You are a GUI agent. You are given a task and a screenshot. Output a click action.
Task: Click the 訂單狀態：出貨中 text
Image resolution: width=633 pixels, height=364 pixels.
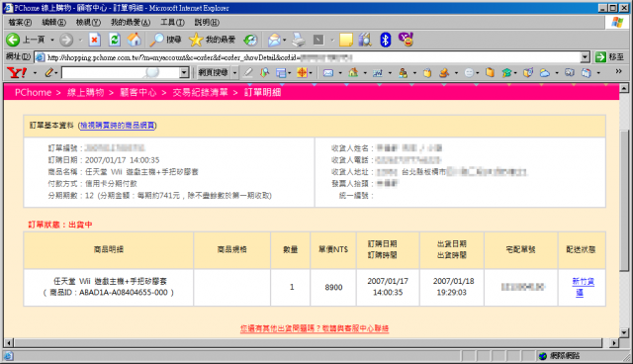click(60, 225)
